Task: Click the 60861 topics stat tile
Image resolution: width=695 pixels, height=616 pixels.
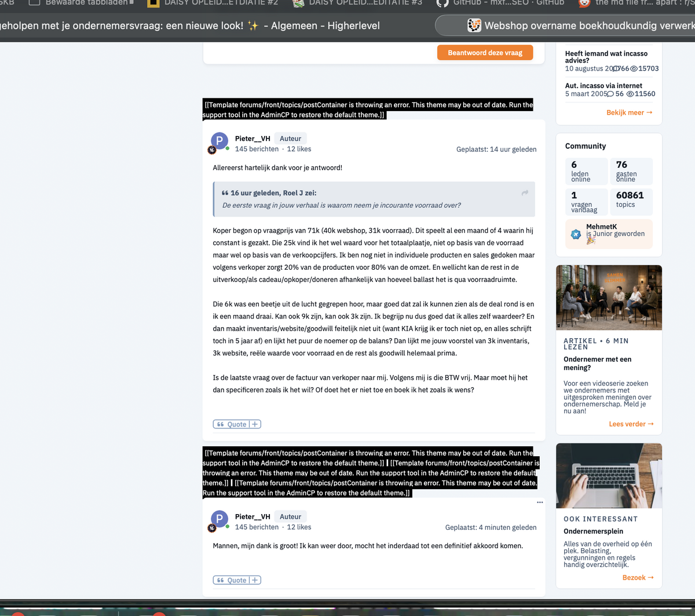Action: tap(631, 201)
